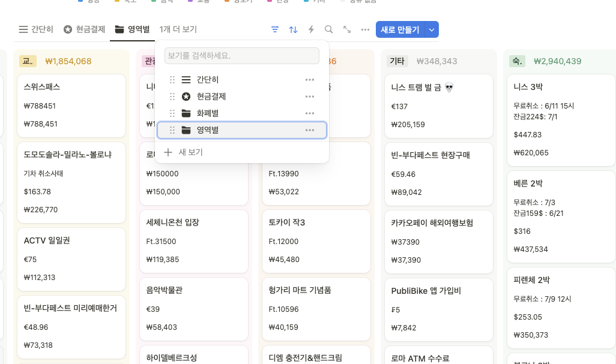Open the 토카이 작3 card
This screenshot has height=364, width=616.
tap(316, 241)
